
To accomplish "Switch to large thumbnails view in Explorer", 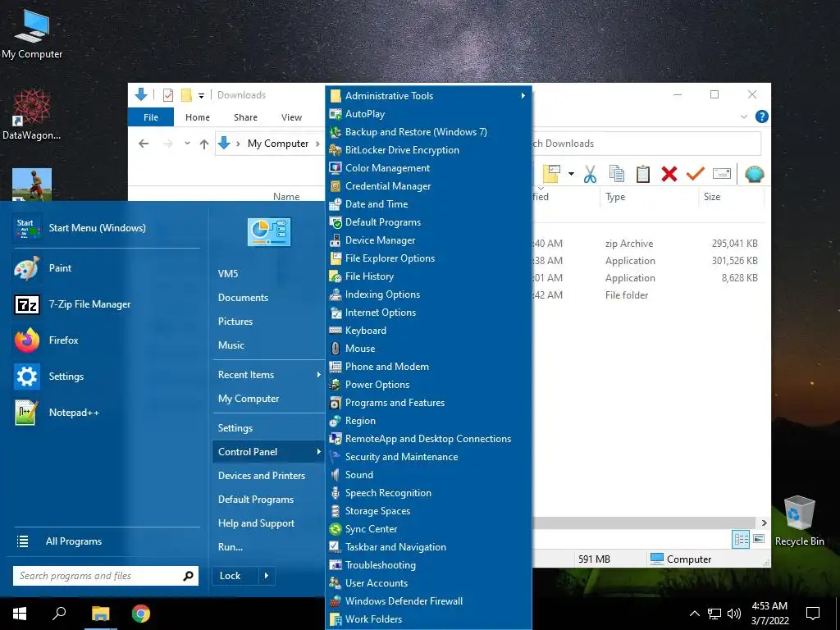I will click(x=759, y=539).
